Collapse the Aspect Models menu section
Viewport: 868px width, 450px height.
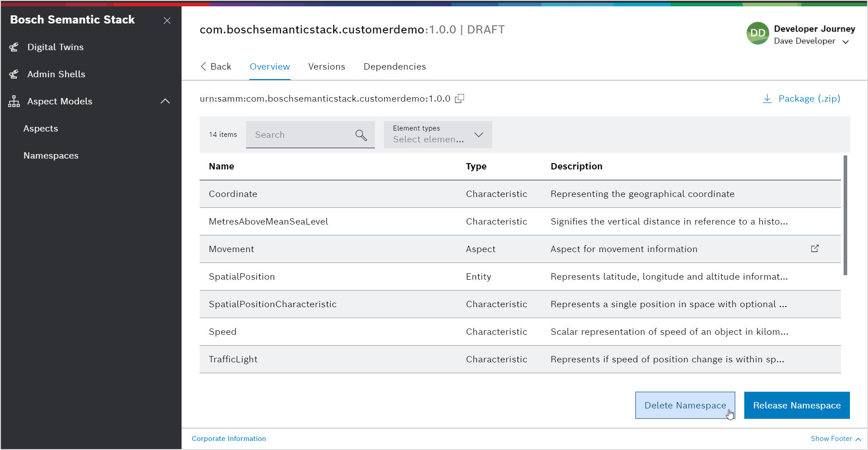[x=165, y=101]
